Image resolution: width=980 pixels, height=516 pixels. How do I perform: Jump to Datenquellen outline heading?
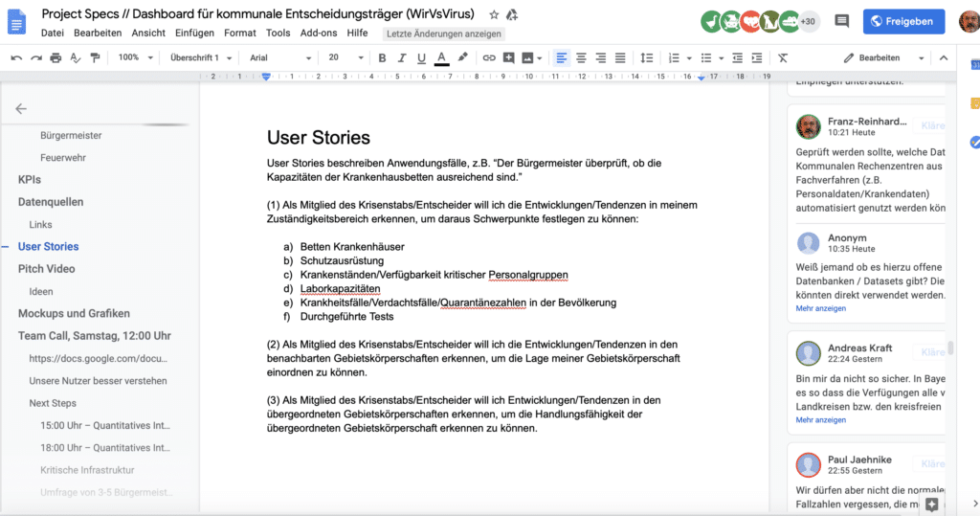51,202
